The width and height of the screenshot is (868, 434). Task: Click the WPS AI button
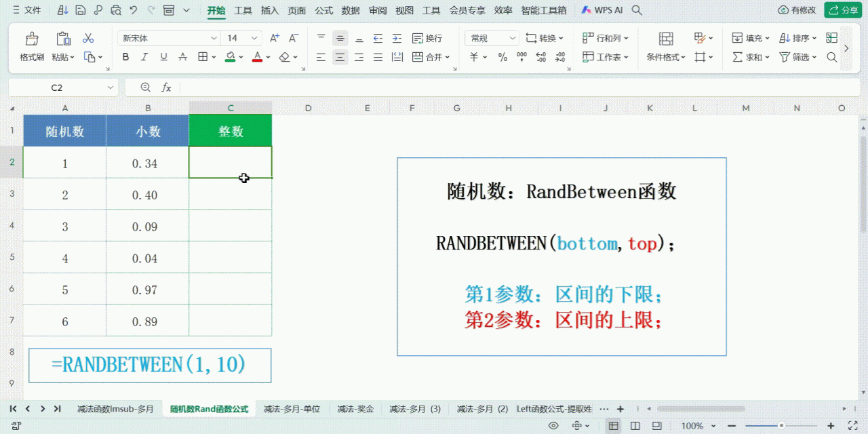[602, 10]
